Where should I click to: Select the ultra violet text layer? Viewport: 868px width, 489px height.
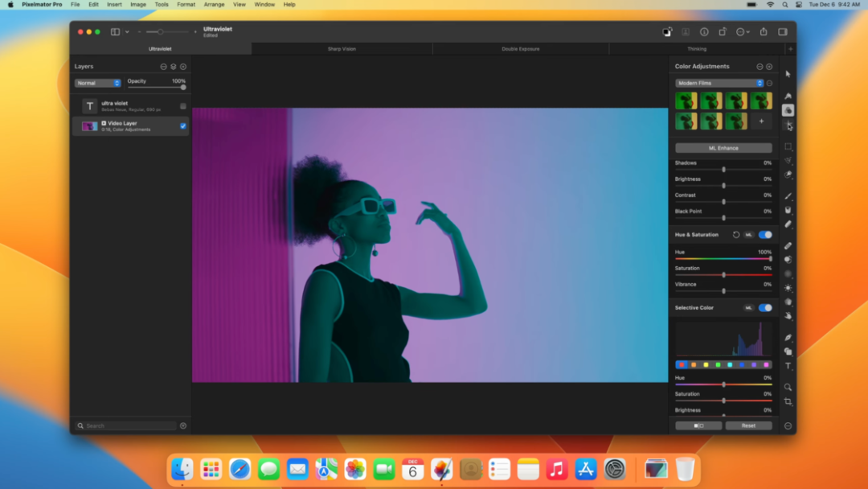click(x=131, y=106)
